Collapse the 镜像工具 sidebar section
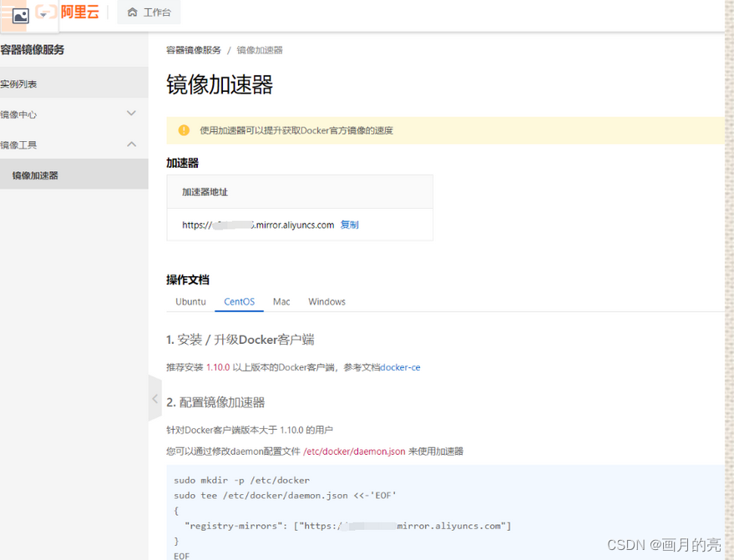 pos(74,144)
